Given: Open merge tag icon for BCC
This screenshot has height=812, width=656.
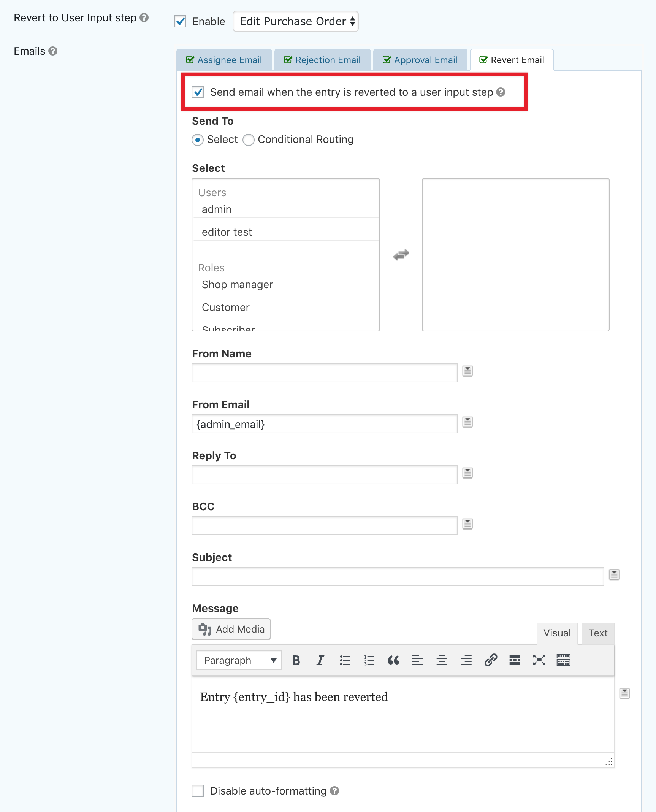Looking at the screenshot, I should (x=467, y=524).
